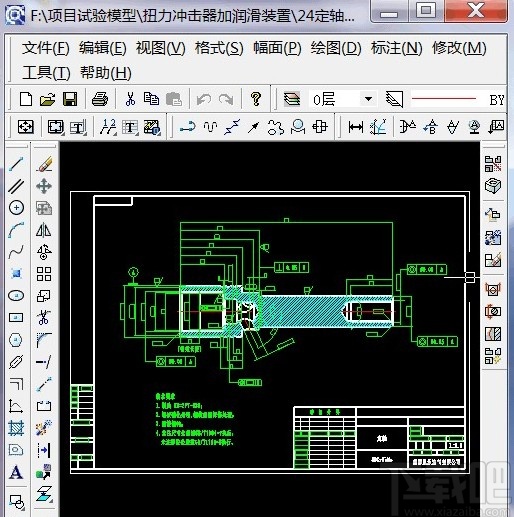Viewport: 514px width, 517px height.
Task: Click the Open file folder icon
Action: coord(47,99)
